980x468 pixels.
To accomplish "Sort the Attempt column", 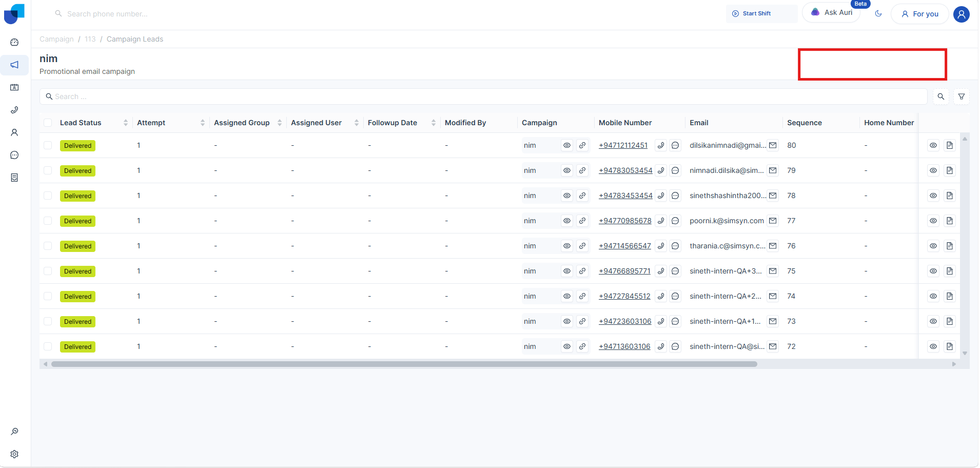I will [x=203, y=123].
